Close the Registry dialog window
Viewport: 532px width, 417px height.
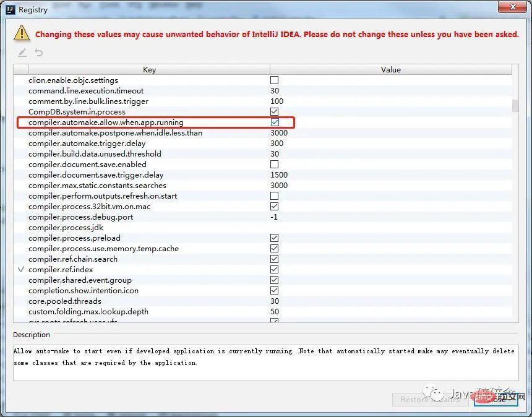[512, 7]
